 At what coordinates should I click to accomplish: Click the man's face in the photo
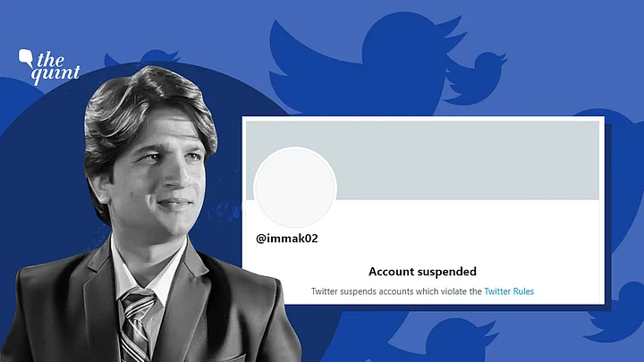(x=158, y=173)
